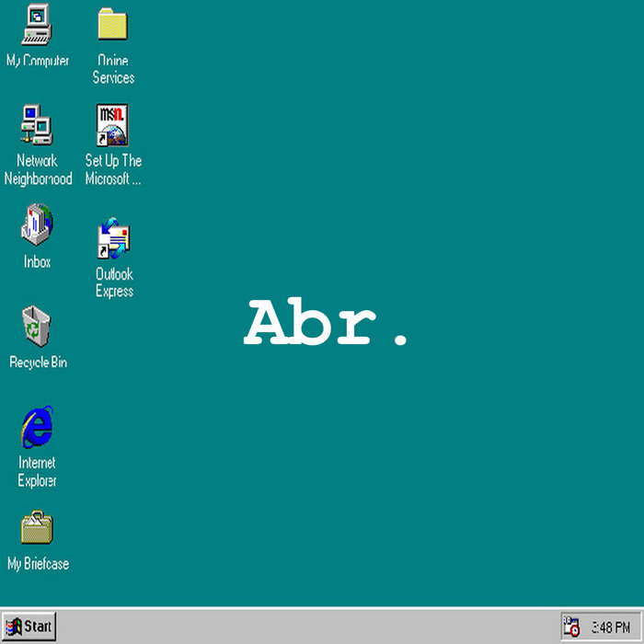The width and height of the screenshot is (644, 644).
Task: Select the Online Services folder icon
Action: coord(113,25)
